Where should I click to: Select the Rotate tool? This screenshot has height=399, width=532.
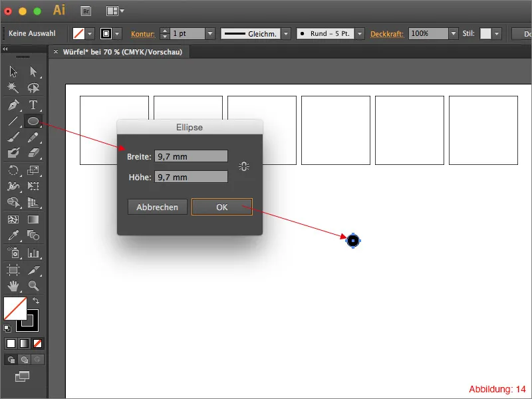tap(13, 170)
